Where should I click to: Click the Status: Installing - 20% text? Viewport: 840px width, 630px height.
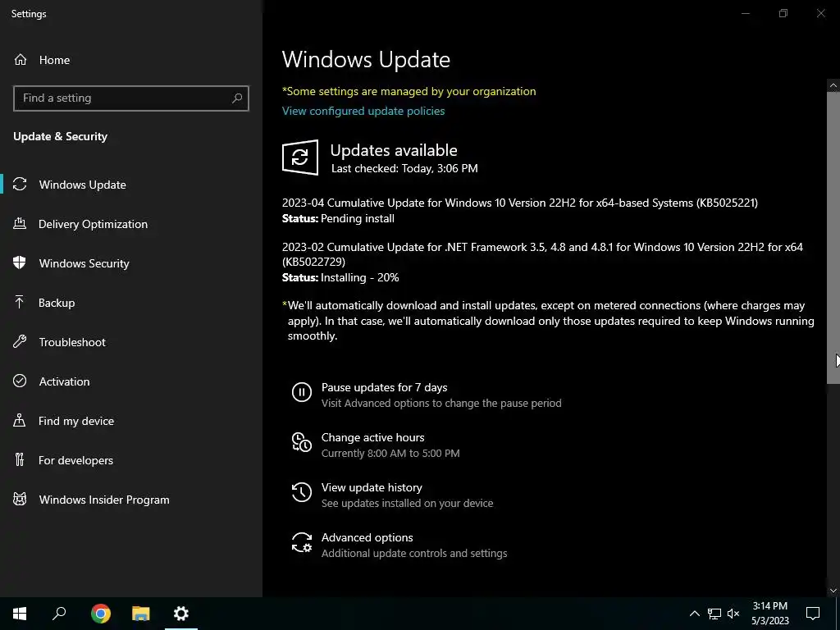(340, 277)
